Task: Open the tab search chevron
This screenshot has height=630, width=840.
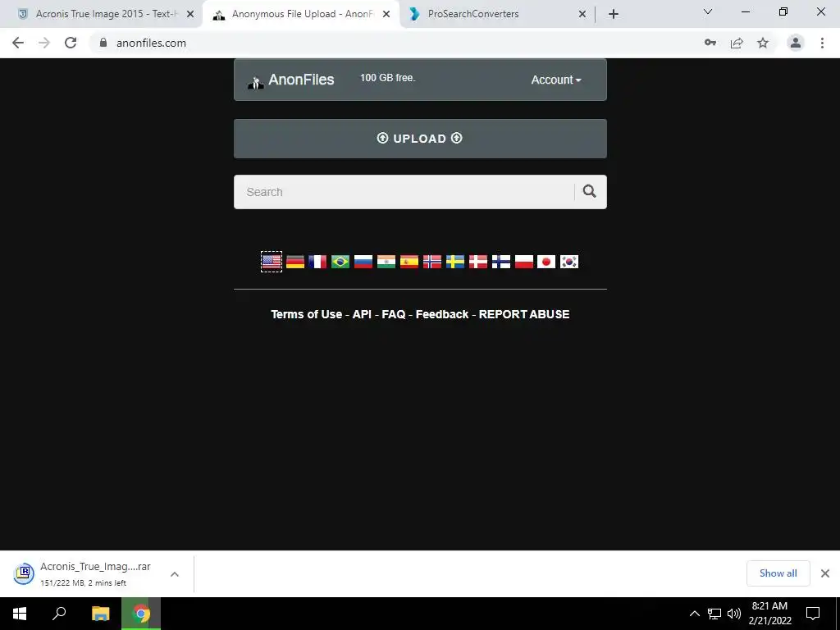Action: tap(708, 11)
